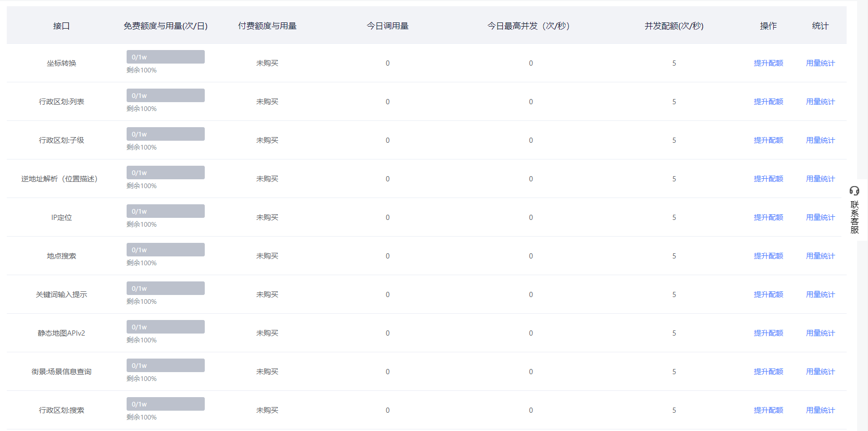The width and height of the screenshot is (868, 431).
Task: Click 提升配额 for IP定位 row
Action: pos(768,217)
